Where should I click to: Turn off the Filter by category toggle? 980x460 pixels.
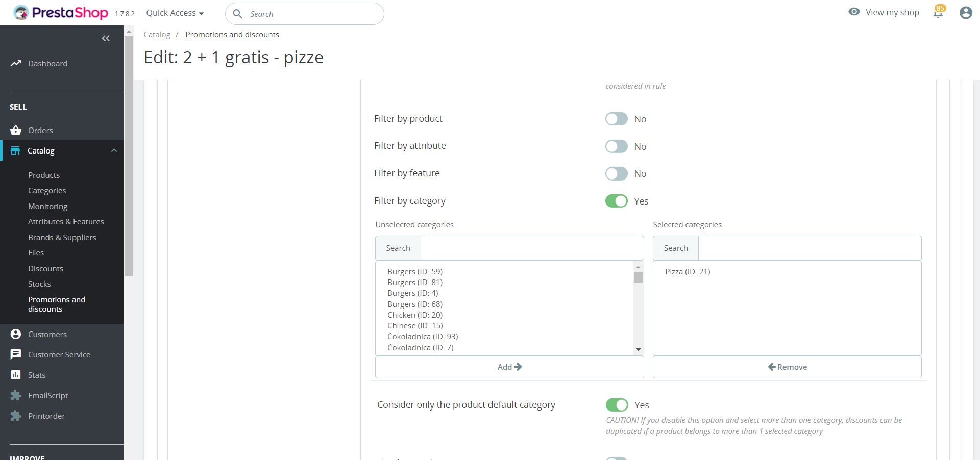pos(616,201)
